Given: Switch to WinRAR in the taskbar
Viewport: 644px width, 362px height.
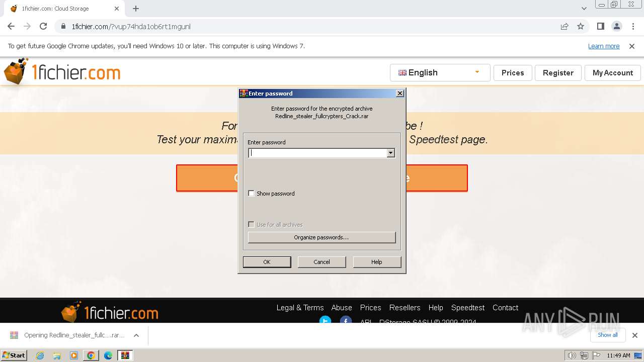Looking at the screenshot, I should coord(125,355).
